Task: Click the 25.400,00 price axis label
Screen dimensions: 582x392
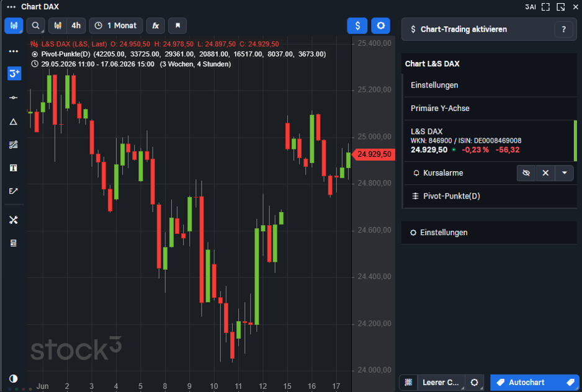Action: pos(374,43)
